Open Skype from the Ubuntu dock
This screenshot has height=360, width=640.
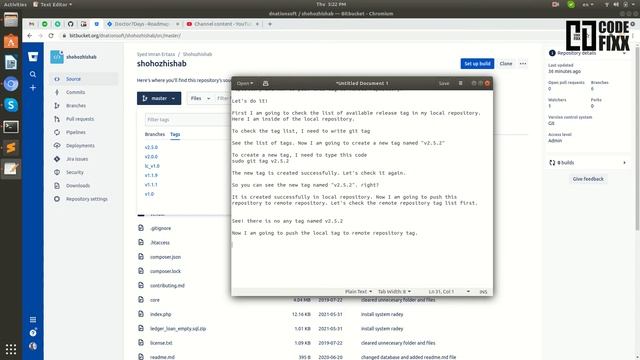11,105
